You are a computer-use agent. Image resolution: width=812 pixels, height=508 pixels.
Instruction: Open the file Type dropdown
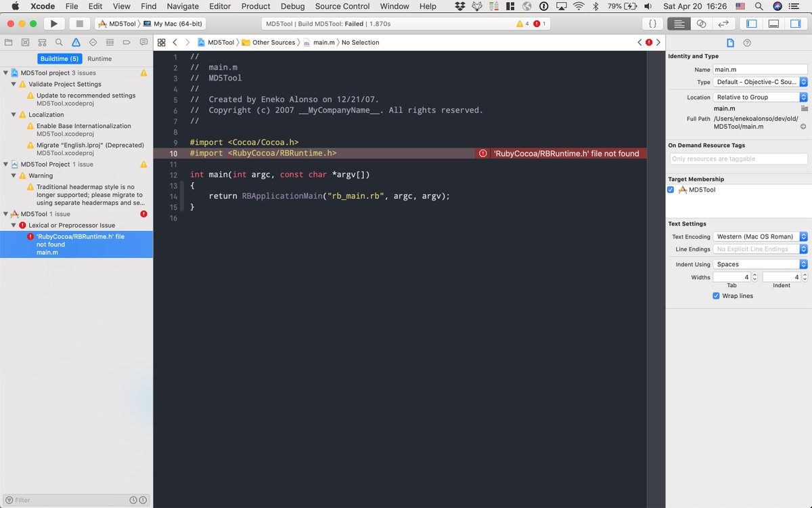pyautogui.click(x=761, y=82)
